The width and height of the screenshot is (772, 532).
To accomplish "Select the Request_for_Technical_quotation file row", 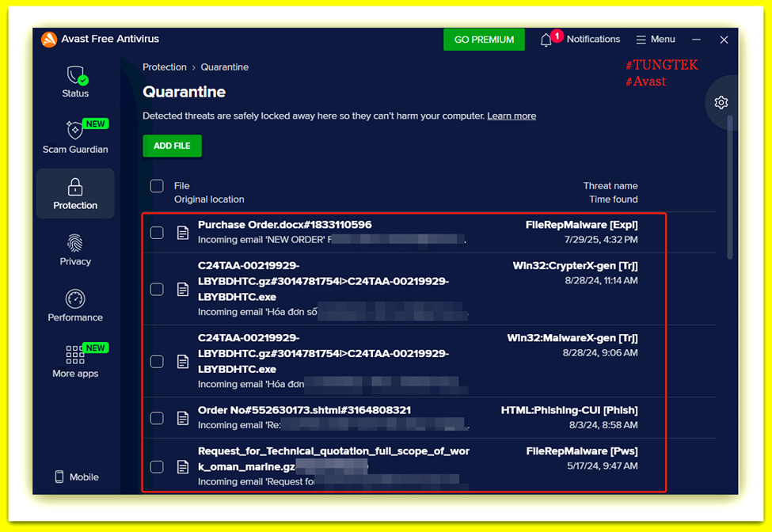I will (x=404, y=466).
